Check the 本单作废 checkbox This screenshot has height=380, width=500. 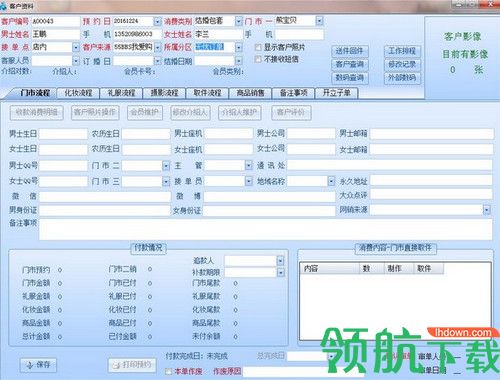(x=169, y=371)
